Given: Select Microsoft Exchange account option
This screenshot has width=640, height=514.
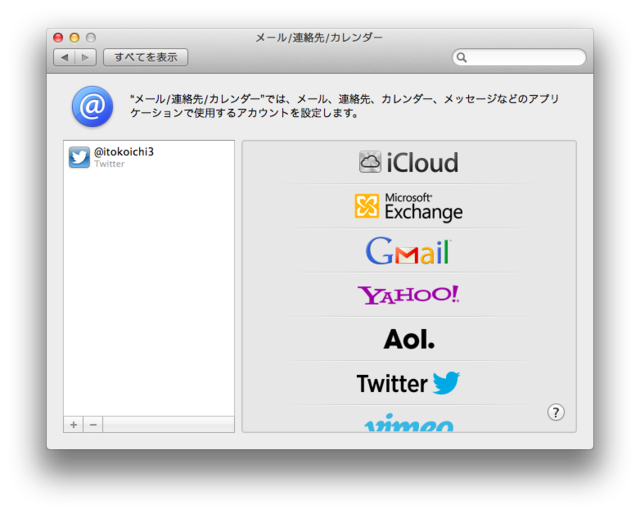Looking at the screenshot, I should [x=409, y=207].
